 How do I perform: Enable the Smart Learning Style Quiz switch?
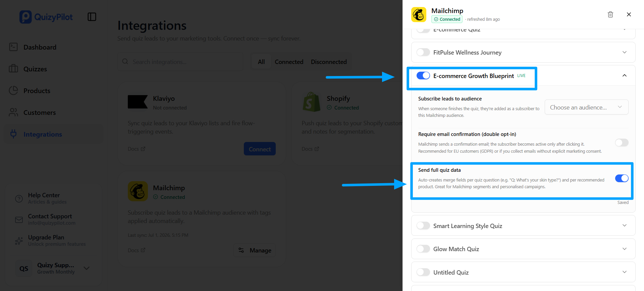click(423, 226)
